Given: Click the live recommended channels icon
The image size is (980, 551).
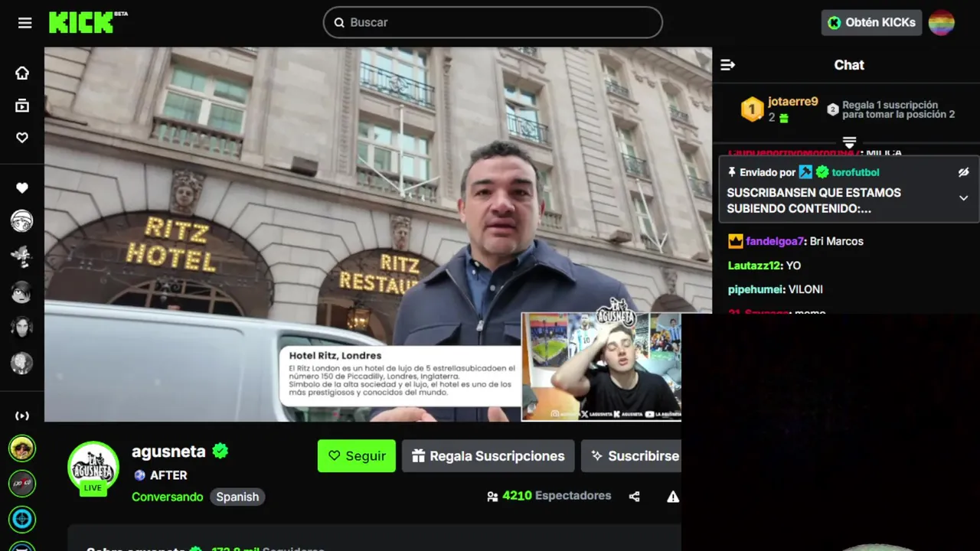Looking at the screenshot, I should (22, 416).
